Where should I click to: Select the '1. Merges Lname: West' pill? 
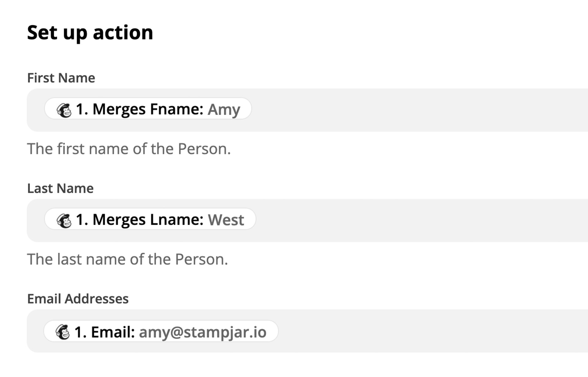150,219
